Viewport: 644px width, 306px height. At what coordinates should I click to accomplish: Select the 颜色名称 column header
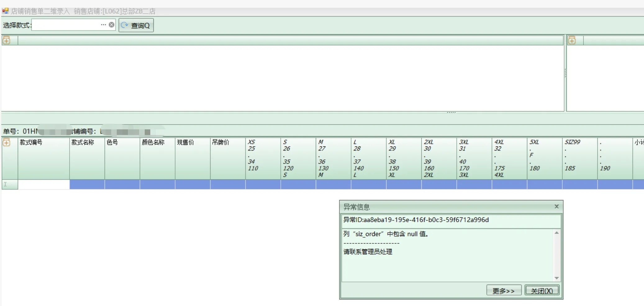pyautogui.click(x=157, y=158)
